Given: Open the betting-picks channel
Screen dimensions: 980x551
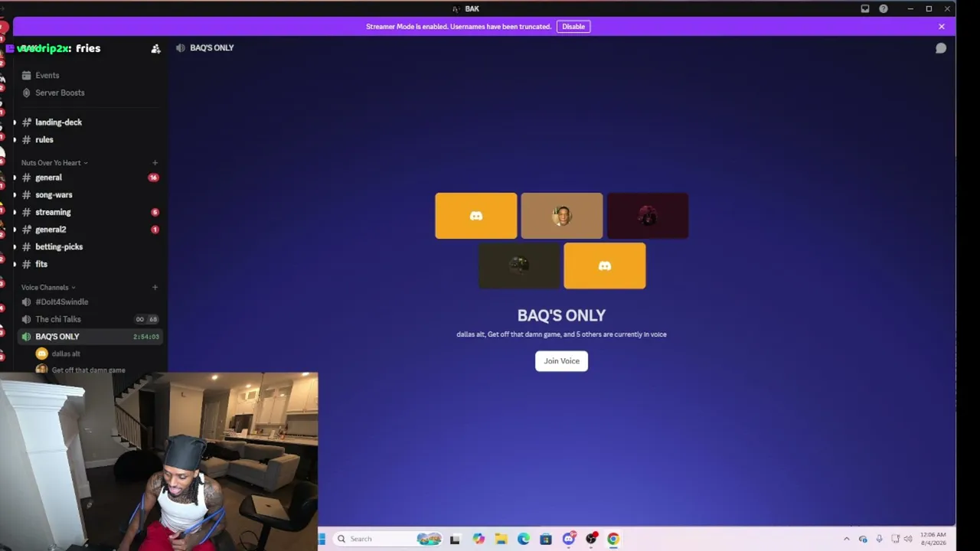Looking at the screenshot, I should click(x=89, y=247).
